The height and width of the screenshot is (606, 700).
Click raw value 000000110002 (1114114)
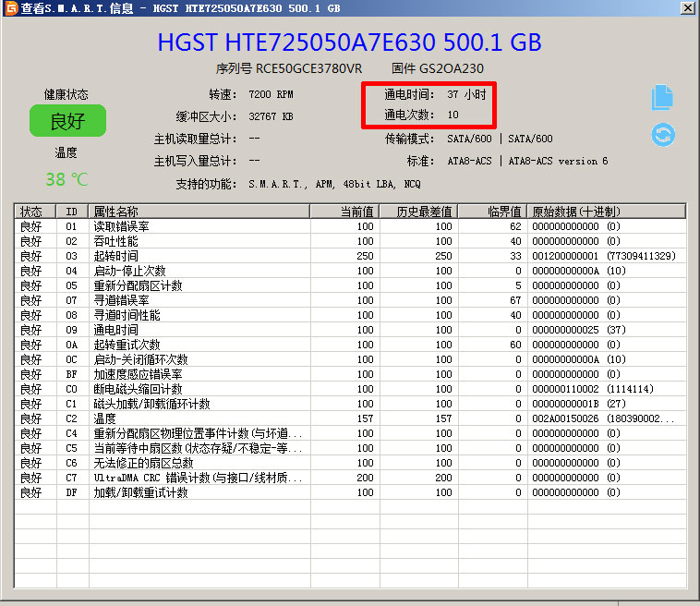tap(593, 389)
